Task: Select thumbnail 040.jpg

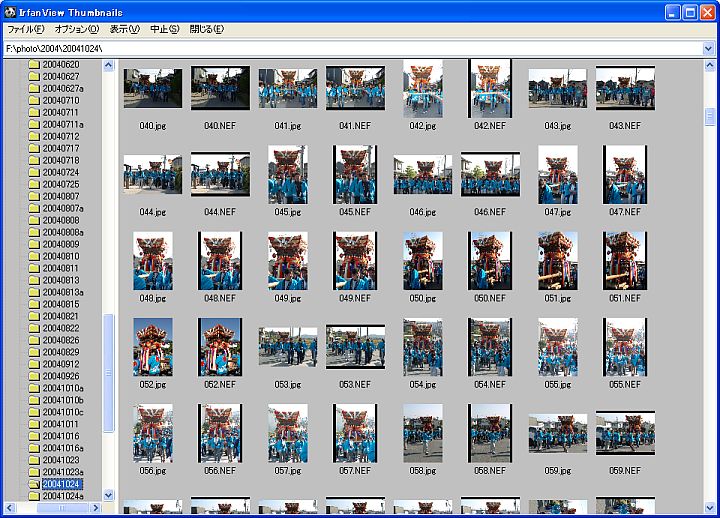Action: pyautogui.click(x=152, y=88)
